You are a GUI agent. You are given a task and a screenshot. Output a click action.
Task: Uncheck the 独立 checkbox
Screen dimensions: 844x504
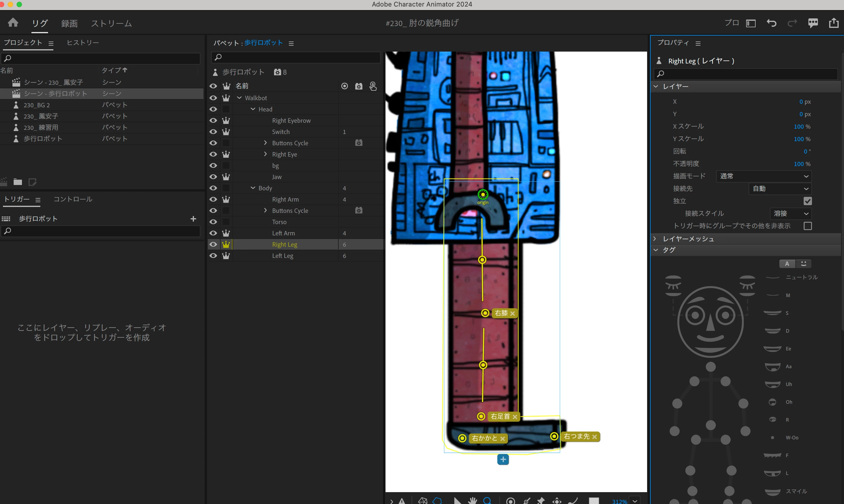(807, 201)
